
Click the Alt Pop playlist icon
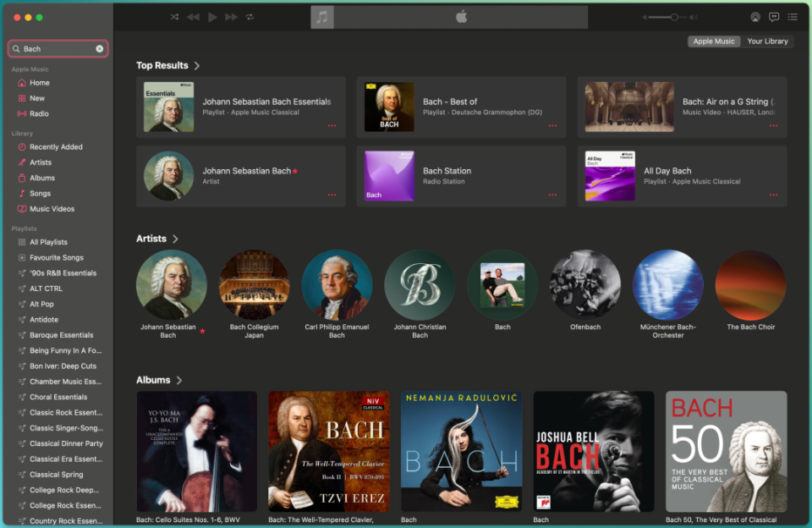pos(22,305)
